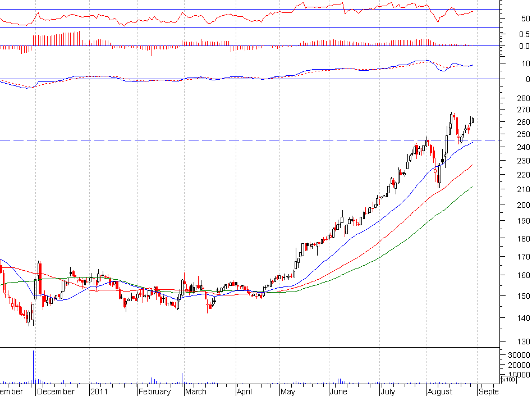This screenshot has height=396, width=532.
Task: Click the 0.5 histogram axis label
Action: 524,34
